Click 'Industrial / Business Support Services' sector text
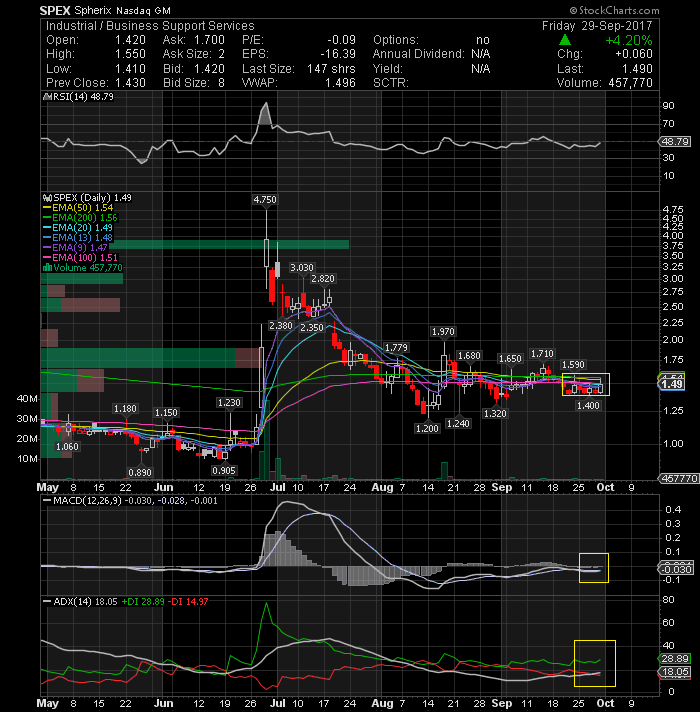The image size is (700, 712). (150, 26)
